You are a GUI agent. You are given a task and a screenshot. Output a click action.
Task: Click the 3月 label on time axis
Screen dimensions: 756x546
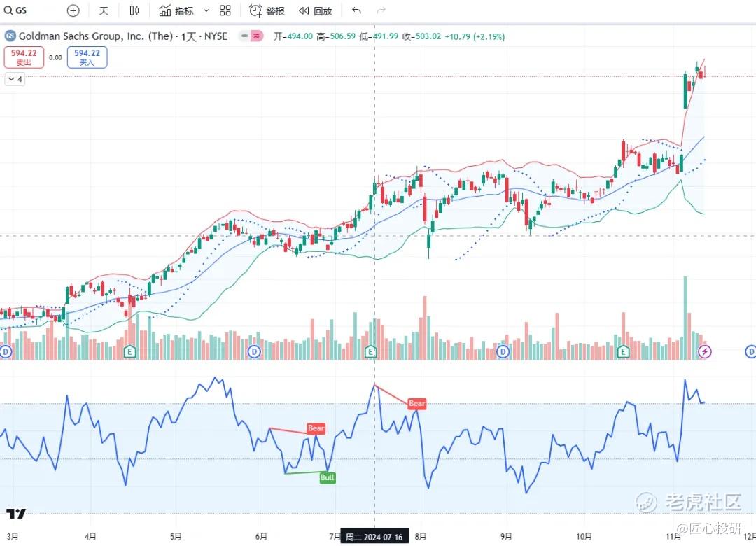13,536
